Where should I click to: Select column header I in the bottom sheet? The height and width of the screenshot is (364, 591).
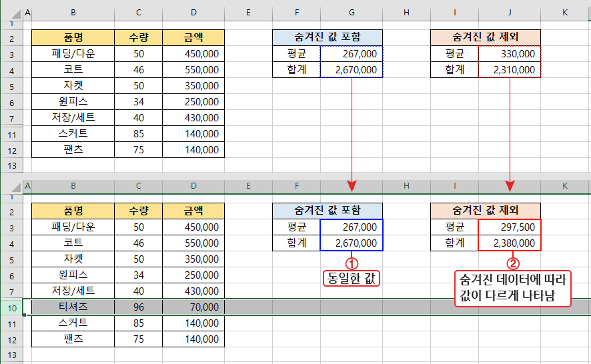click(x=454, y=186)
